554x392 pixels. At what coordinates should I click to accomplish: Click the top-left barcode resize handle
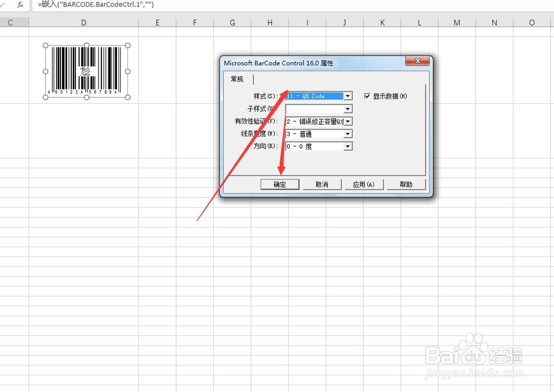coord(45,45)
